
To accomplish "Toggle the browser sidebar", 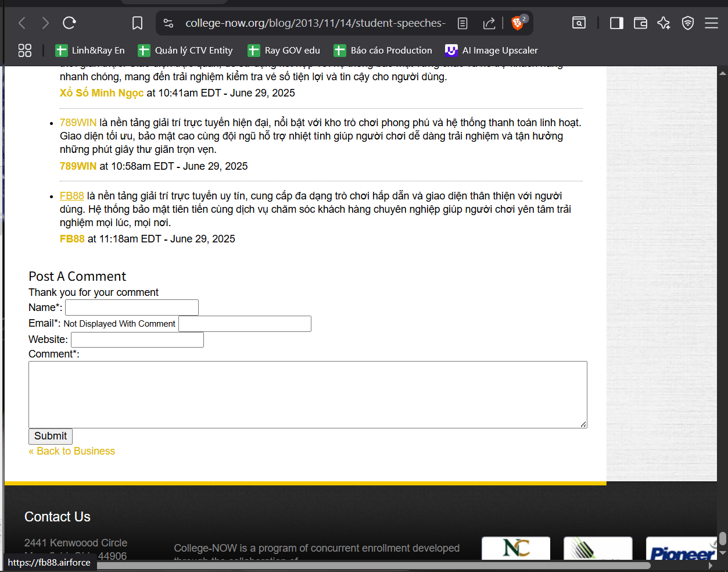I will coord(616,23).
